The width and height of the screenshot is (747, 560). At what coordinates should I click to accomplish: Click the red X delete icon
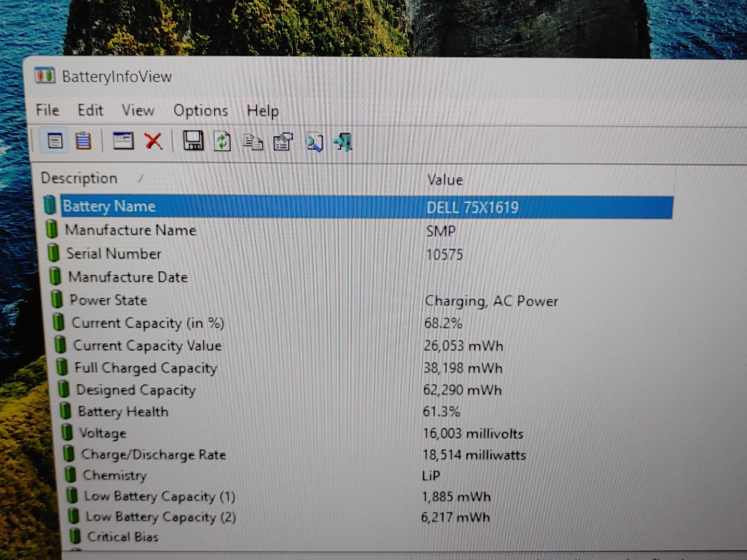(x=154, y=141)
